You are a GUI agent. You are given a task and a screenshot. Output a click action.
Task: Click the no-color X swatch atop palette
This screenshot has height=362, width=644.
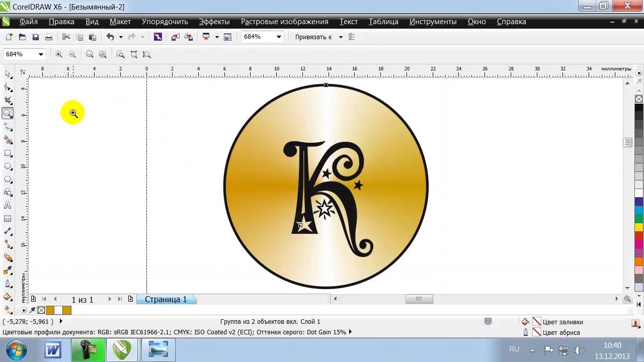coord(639,99)
